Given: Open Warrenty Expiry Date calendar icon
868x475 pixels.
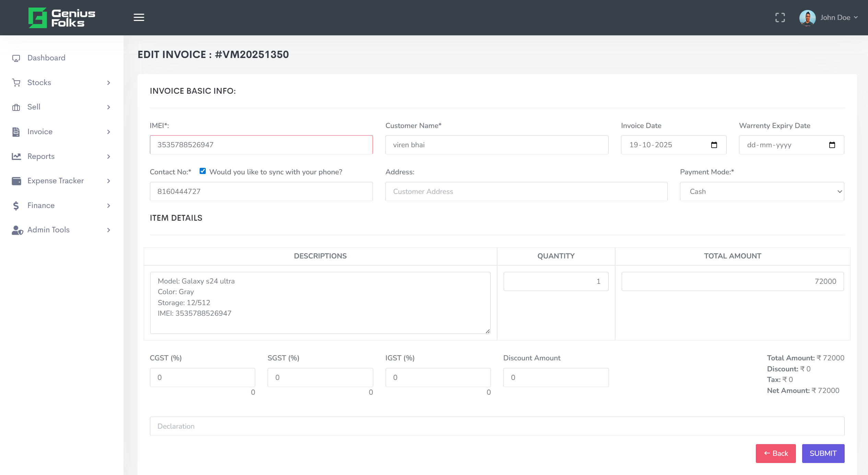Looking at the screenshot, I should point(832,145).
